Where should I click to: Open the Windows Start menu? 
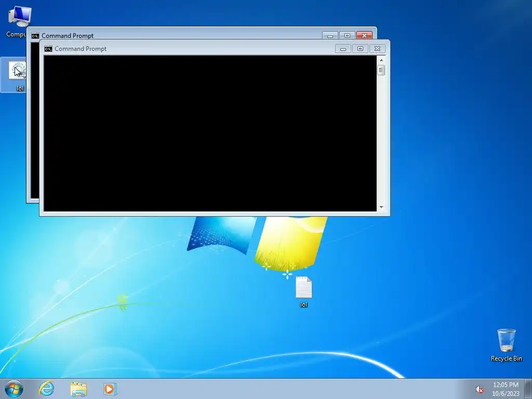coord(14,389)
